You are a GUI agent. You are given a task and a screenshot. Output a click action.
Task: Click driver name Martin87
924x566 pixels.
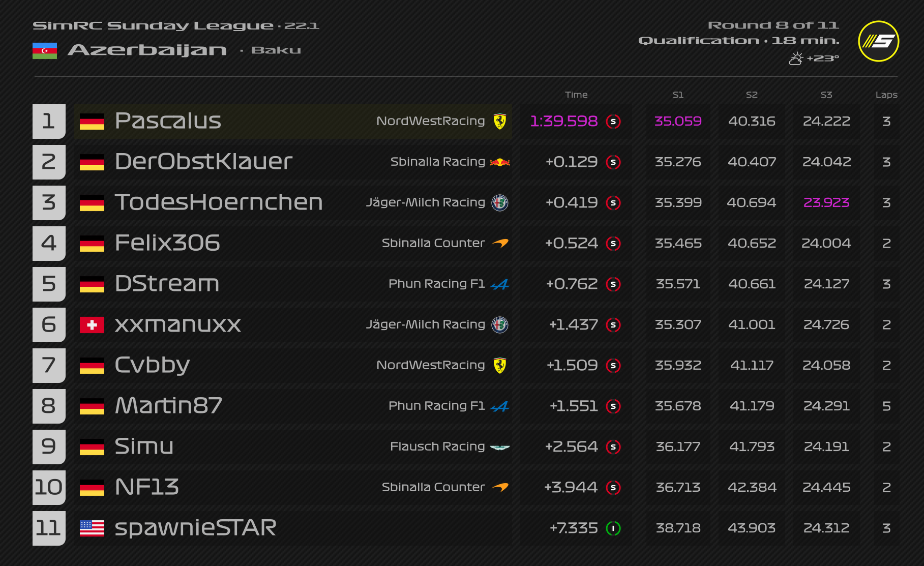168,406
